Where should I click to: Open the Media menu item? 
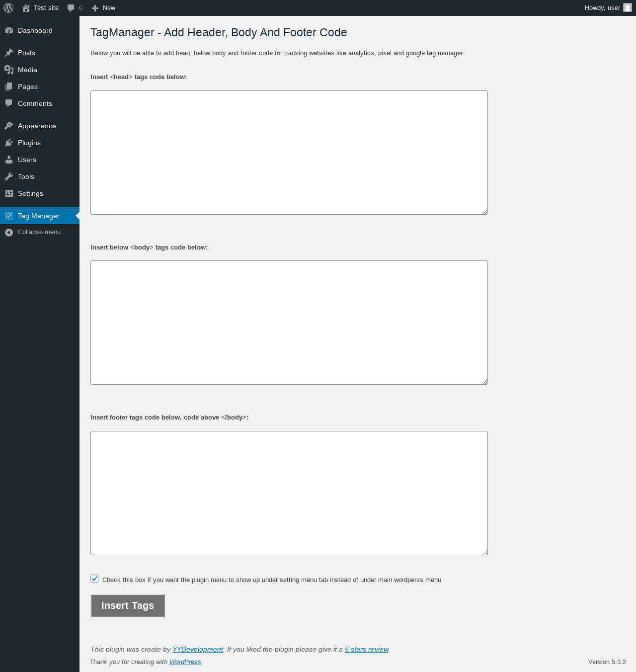40,70
